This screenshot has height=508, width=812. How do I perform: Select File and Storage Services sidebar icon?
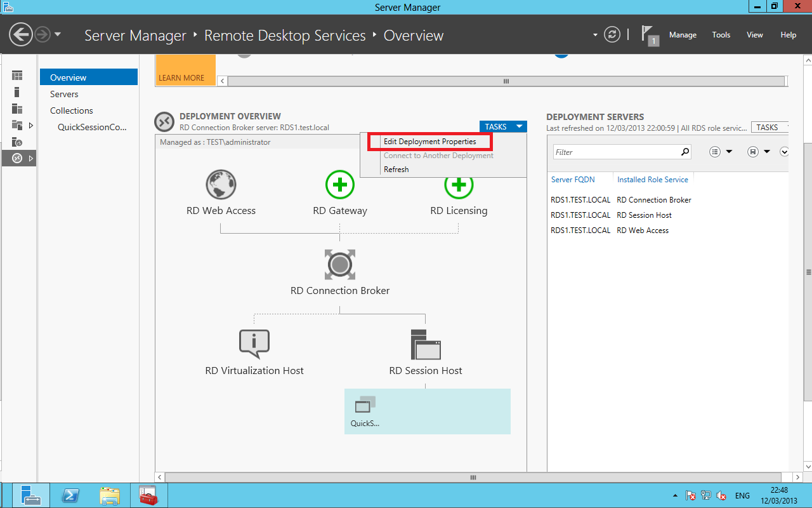[x=17, y=125]
